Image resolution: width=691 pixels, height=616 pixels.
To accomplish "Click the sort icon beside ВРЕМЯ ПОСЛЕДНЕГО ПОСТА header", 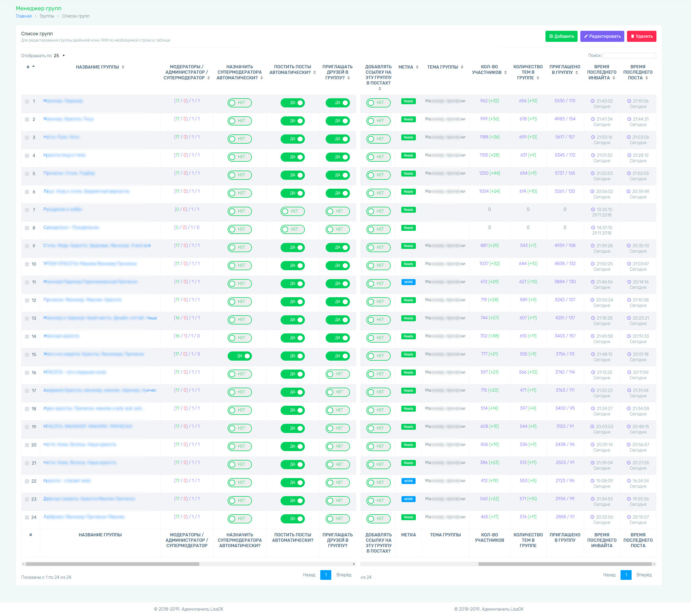I will pyautogui.click(x=646, y=78).
